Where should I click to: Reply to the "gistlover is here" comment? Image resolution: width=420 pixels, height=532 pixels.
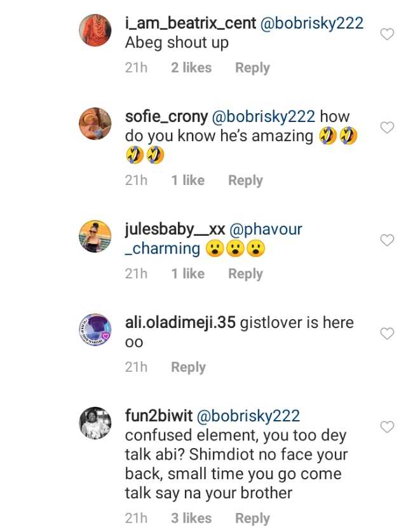pyautogui.click(x=188, y=367)
